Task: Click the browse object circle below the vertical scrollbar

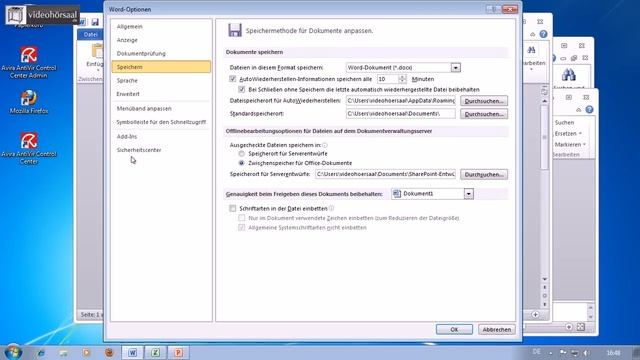Action: tap(544, 296)
